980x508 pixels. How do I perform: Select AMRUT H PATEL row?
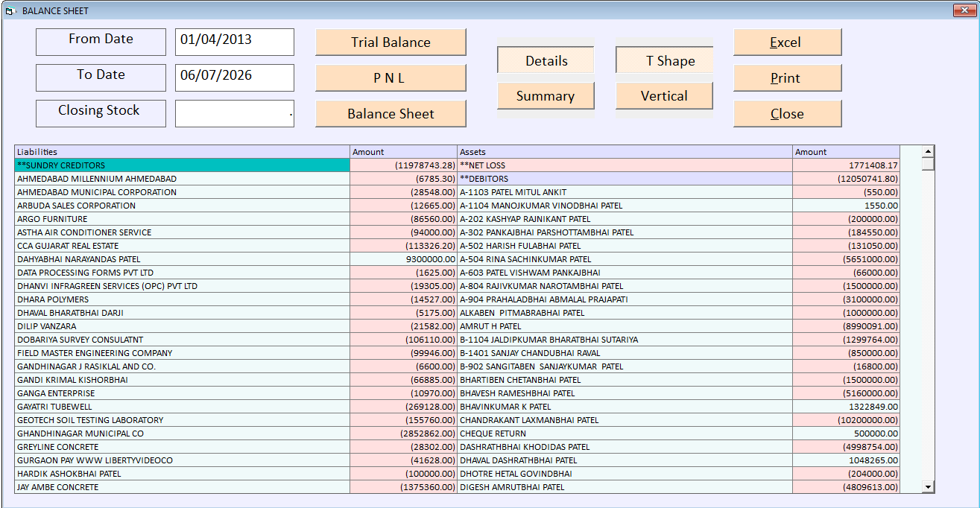click(625, 326)
